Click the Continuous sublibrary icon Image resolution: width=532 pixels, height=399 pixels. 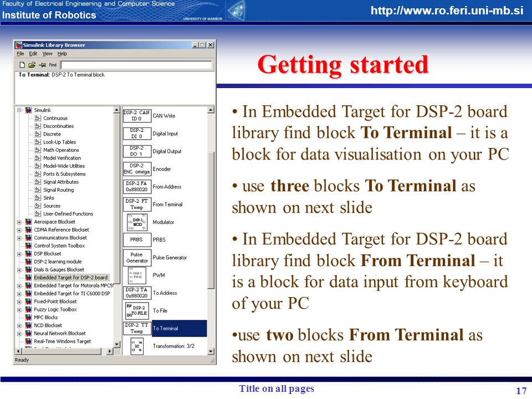[x=38, y=118]
